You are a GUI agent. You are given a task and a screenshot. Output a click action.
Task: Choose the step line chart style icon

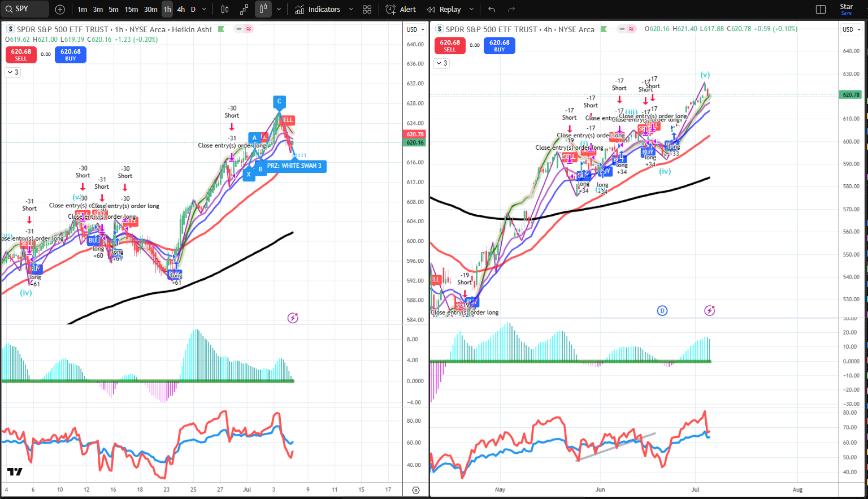(x=244, y=10)
